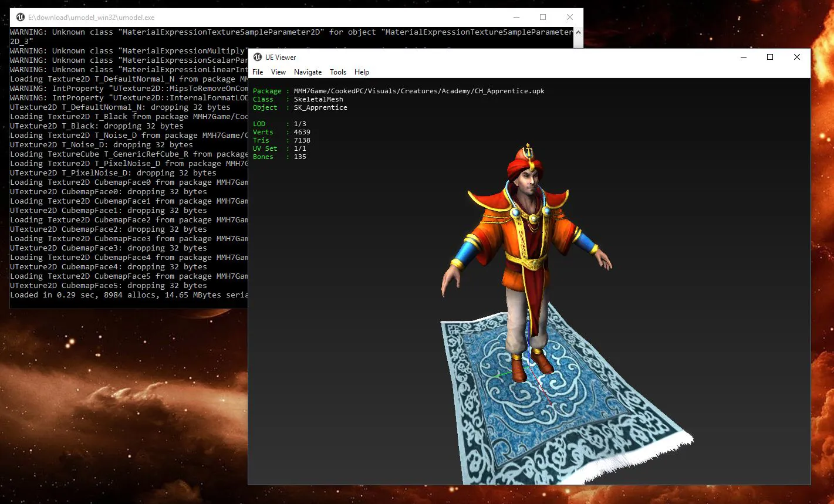Click the 'UTexture2D CubemapFace3: dropping 32 bytes' line

click(x=109, y=248)
